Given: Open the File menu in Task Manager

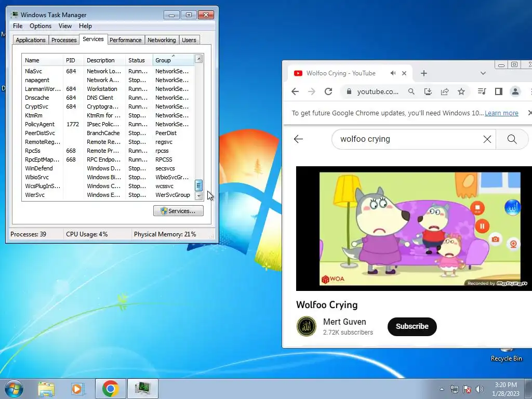Looking at the screenshot, I should (18, 26).
